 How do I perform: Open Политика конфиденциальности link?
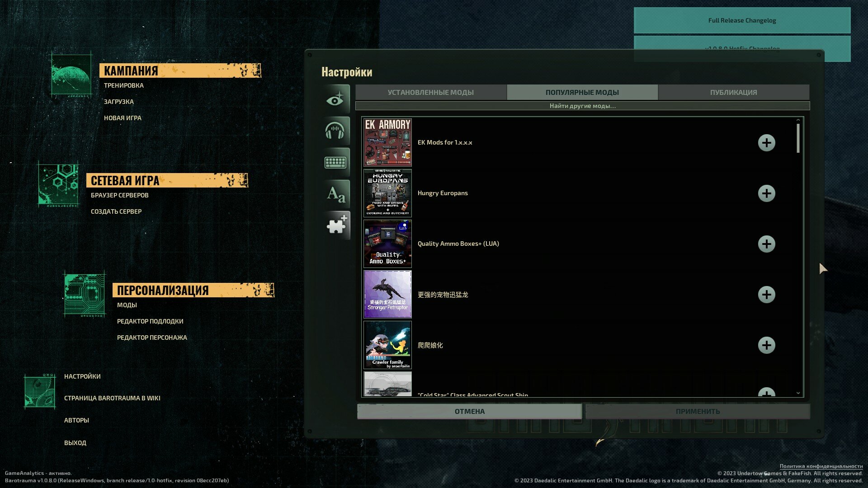pos(821,466)
